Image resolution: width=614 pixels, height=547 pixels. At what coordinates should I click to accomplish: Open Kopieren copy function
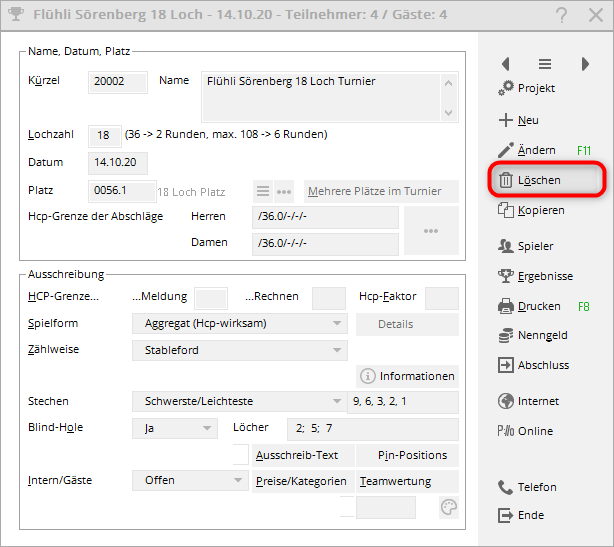506,210
